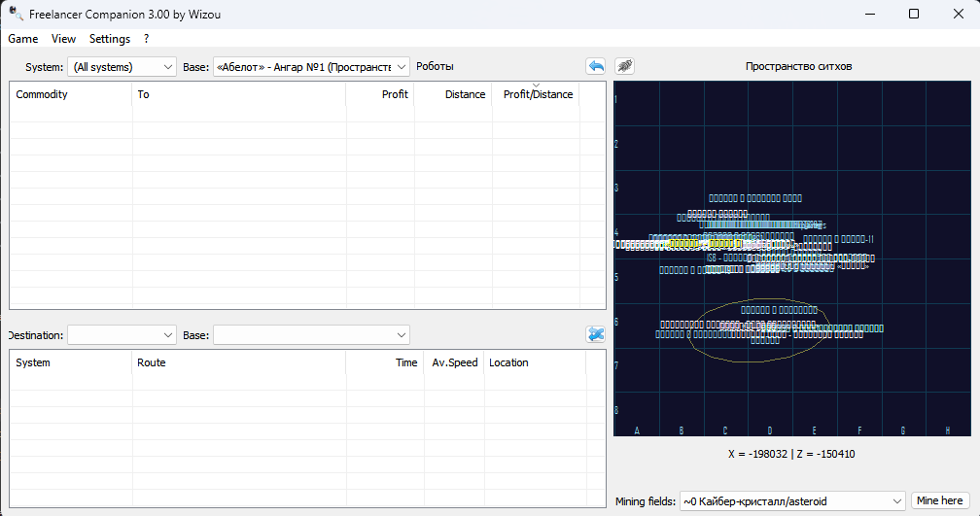Expand the Mining fields dropdown
This screenshot has width=980, height=516.
tap(792, 501)
